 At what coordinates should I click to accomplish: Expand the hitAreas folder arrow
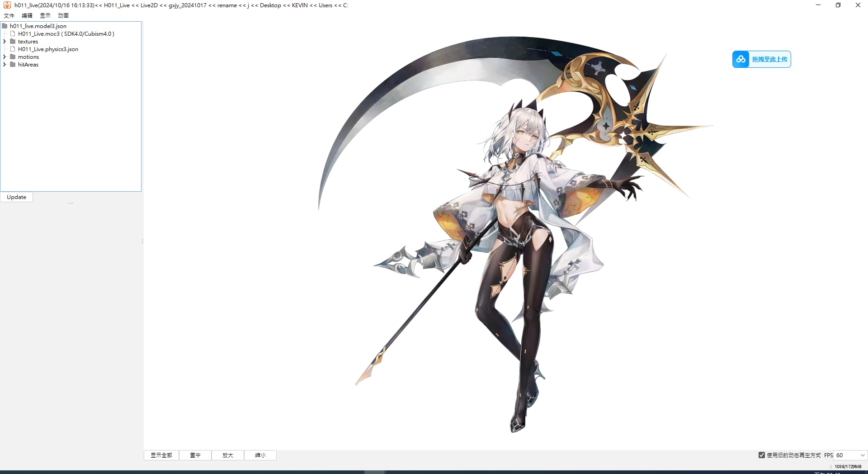(5, 64)
